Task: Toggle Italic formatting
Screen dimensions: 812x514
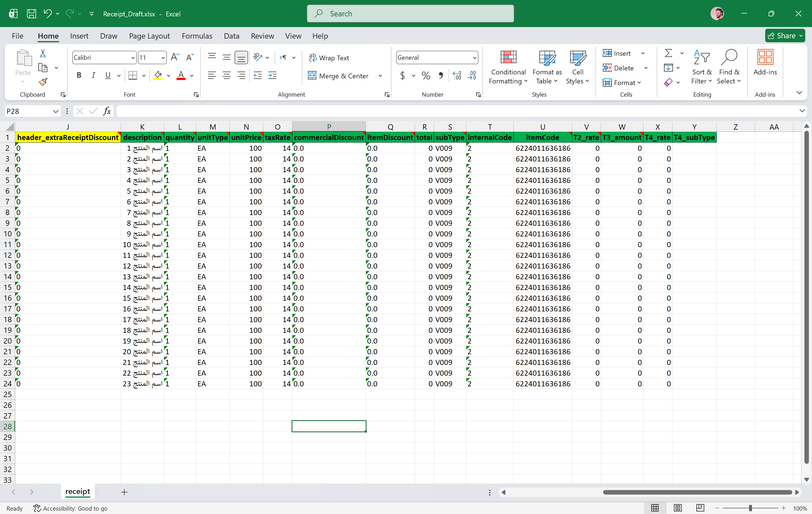Action: [93, 76]
